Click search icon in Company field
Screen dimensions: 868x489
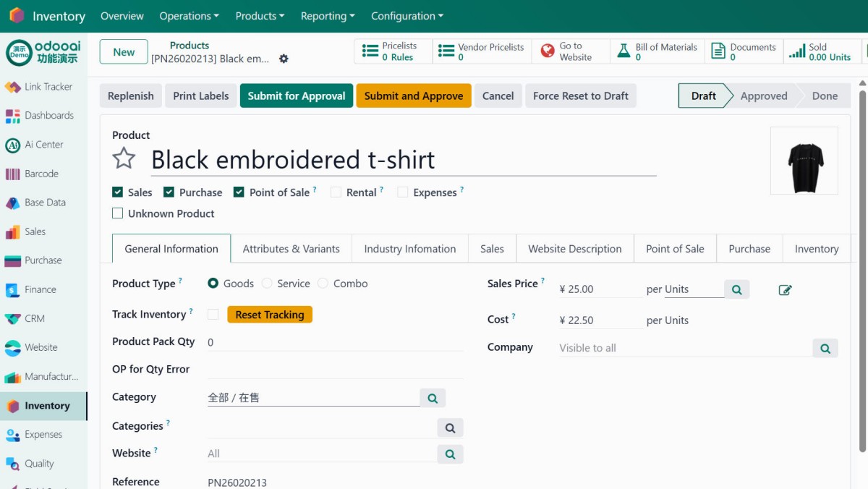(x=825, y=348)
